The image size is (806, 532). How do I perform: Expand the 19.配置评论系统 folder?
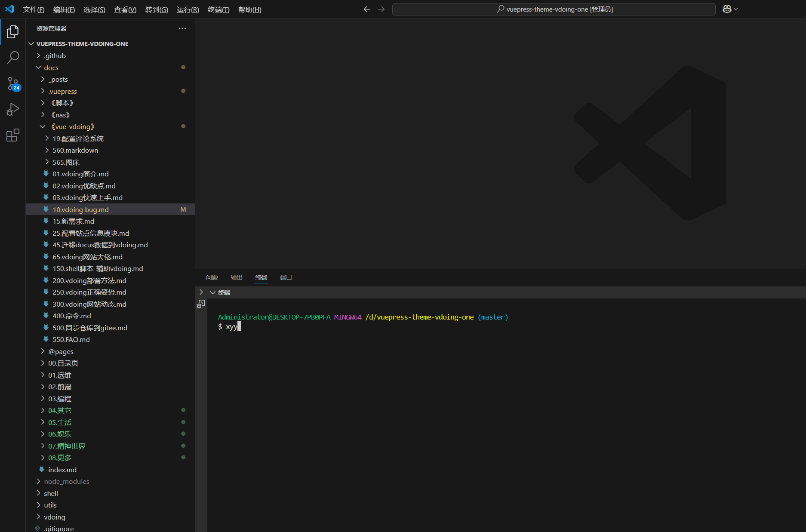(110, 138)
